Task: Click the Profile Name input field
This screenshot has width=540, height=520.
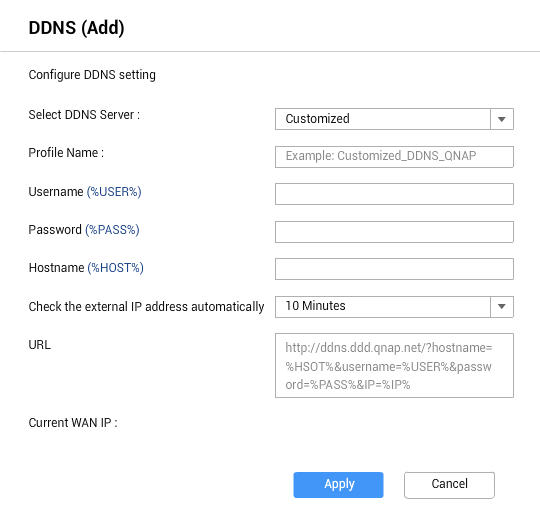Action: (x=394, y=157)
